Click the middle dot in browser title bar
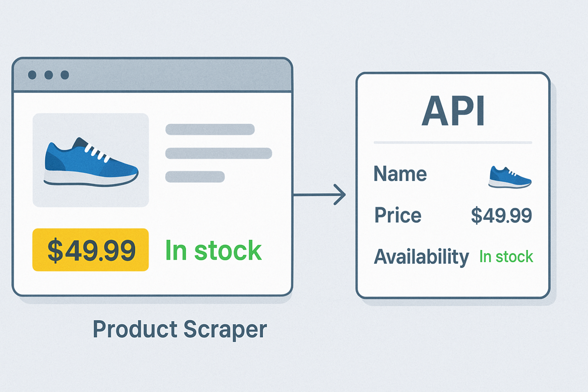The image size is (588, 392). (49, 75)
